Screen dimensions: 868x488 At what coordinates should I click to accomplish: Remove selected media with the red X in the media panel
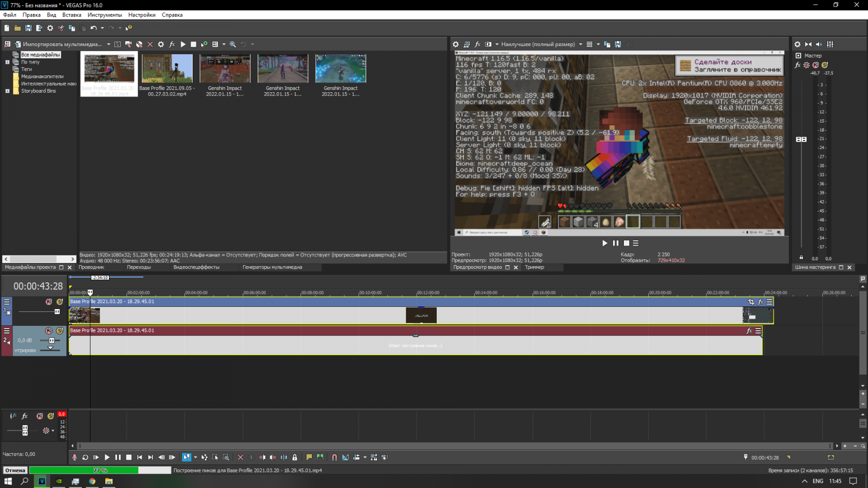point(150,44)
